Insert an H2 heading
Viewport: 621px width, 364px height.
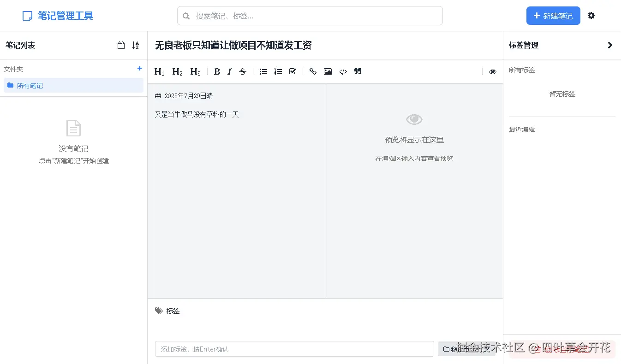coord(177,71)
